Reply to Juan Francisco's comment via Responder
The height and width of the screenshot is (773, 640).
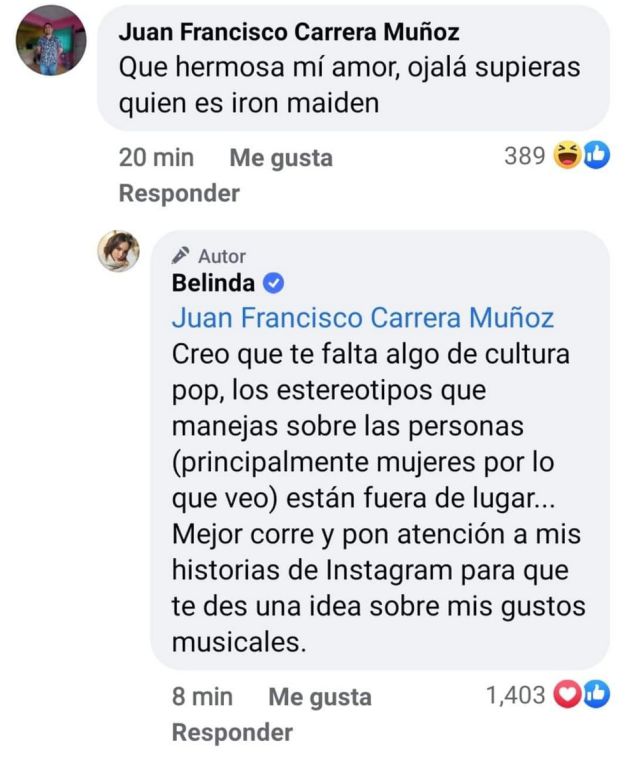[179, 193]
